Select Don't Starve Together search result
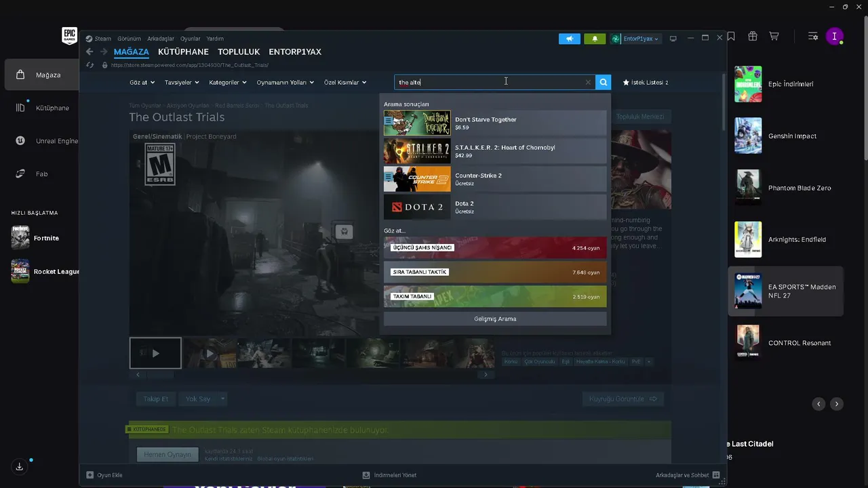 [x=495, y=123]
